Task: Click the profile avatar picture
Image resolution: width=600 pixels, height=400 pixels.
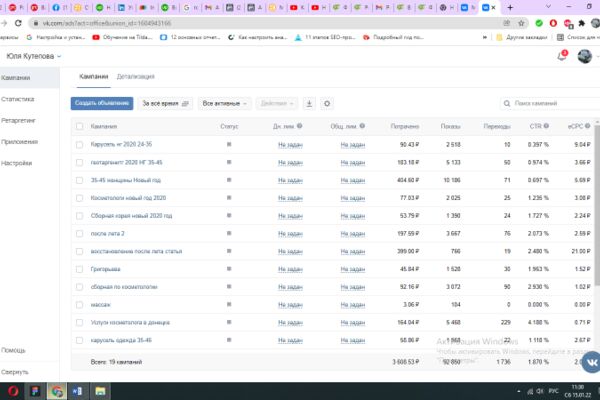Action: (585, 56)
